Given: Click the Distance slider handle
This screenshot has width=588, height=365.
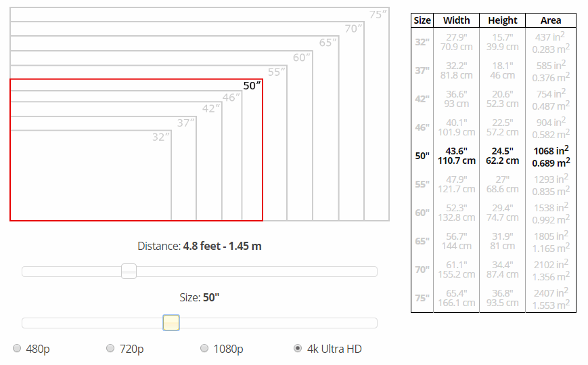Looking at the screenshot, I should (x=129, y=272).
